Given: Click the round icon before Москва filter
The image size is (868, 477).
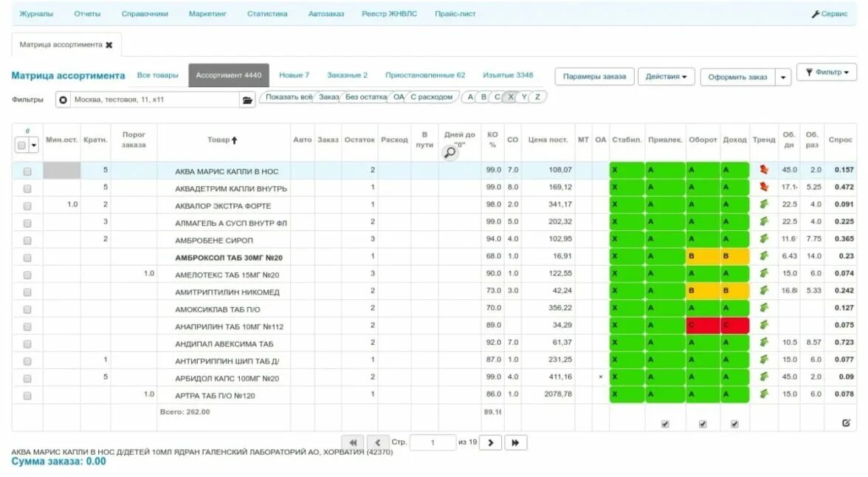Looking at the screenshot, I should point(63,100).
